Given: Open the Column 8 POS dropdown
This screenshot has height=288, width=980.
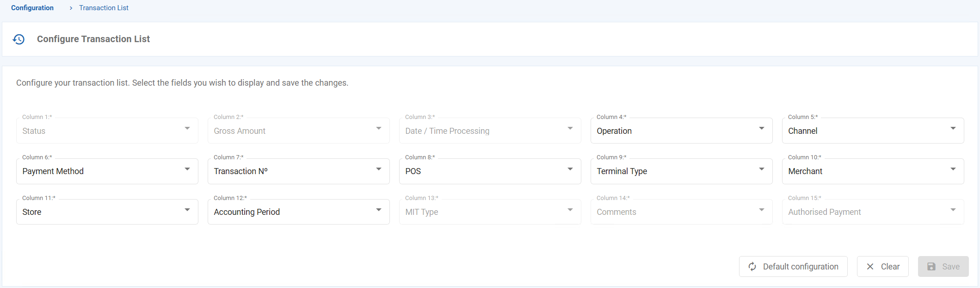Looking at the screenshot, I should (x=489, y=171).
